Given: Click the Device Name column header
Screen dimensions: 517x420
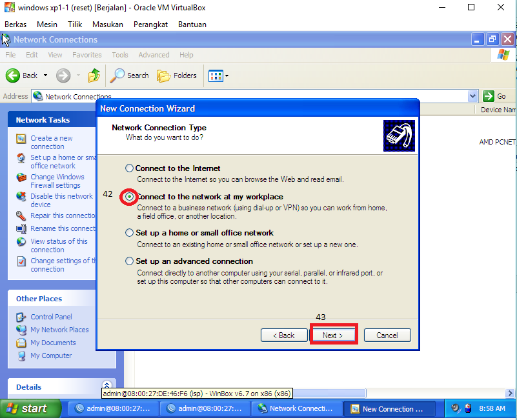Looking at the screenshot, I should pos(496,110).
